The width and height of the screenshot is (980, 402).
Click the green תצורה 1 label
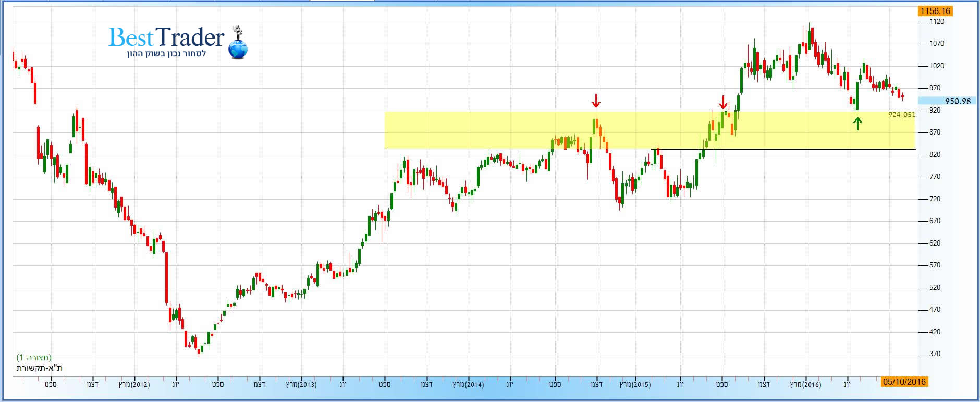[34, 357]
